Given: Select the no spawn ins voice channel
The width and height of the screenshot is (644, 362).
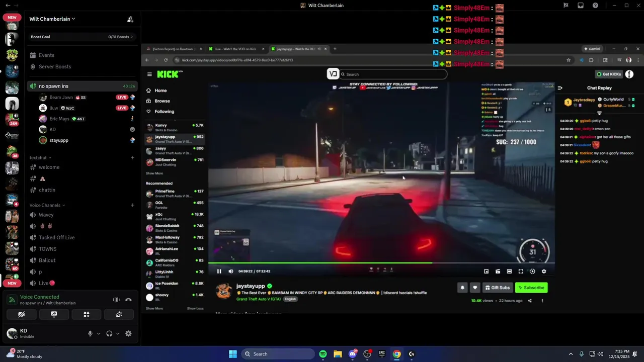Looking at the screenshot, I should (x=82, y=86).
